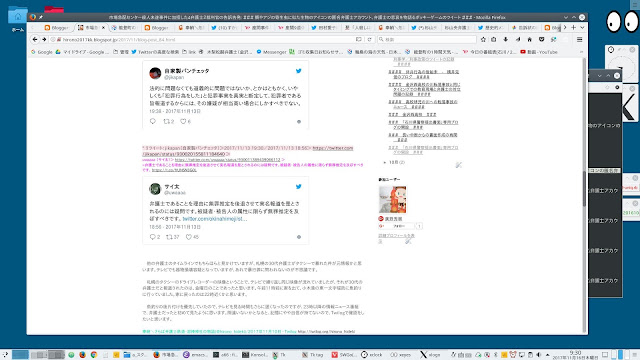Viewport: 640px width, 360px height.
Task: Show the hidden bookmarks toolbar overflow
Action: 581,52
